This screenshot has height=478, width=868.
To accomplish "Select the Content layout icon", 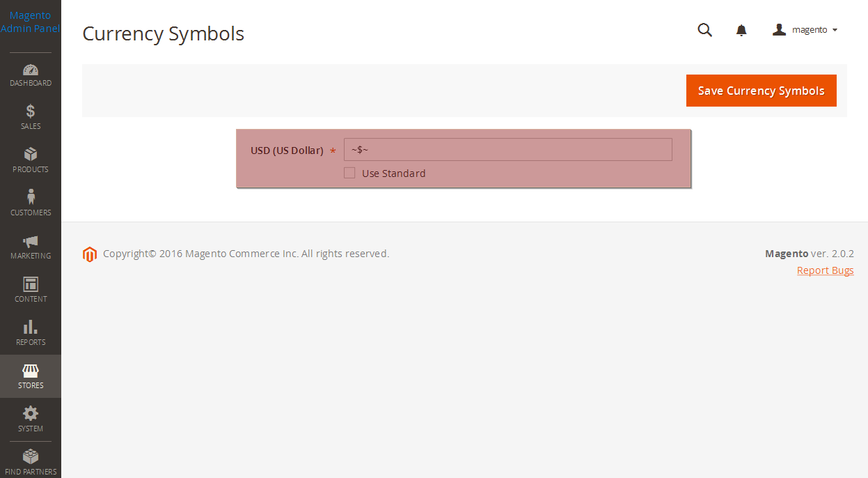I will (31, 284).
